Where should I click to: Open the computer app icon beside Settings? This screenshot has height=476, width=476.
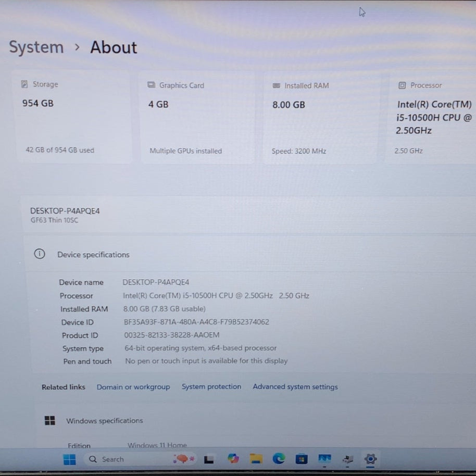(347, 459)
